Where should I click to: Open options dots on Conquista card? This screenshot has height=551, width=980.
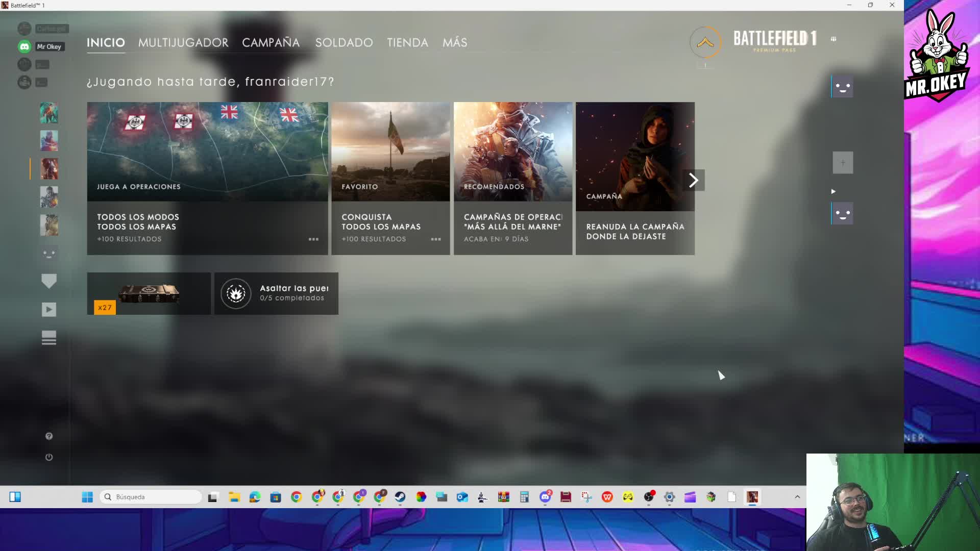(x=436, y=239)
